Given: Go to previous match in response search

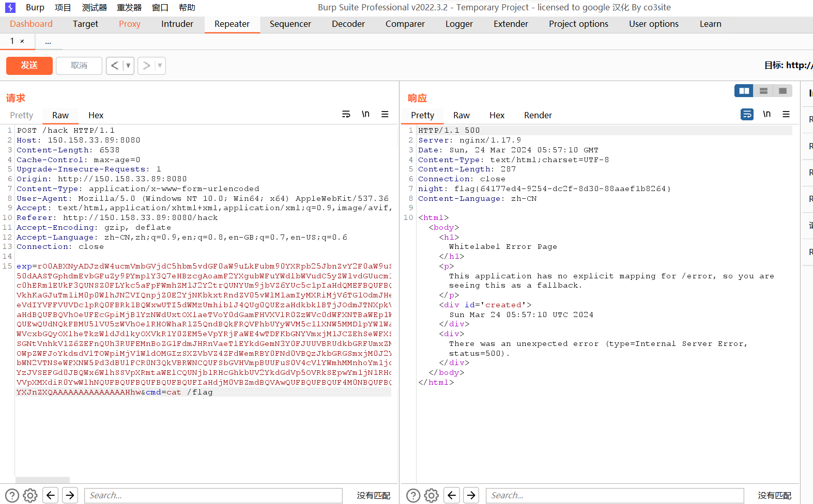Looking at the screenshot, I should click(452, 496).
